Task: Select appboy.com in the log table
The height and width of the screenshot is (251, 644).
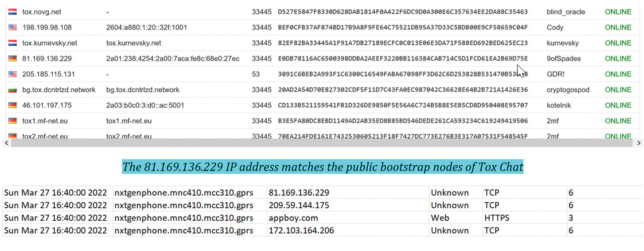Action: (293, 218)
